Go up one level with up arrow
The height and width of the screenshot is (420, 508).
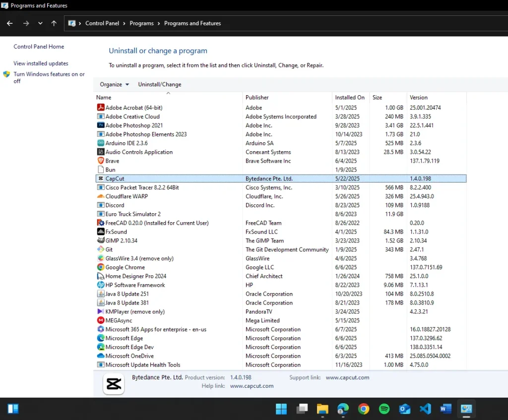[x=54, y=23]
